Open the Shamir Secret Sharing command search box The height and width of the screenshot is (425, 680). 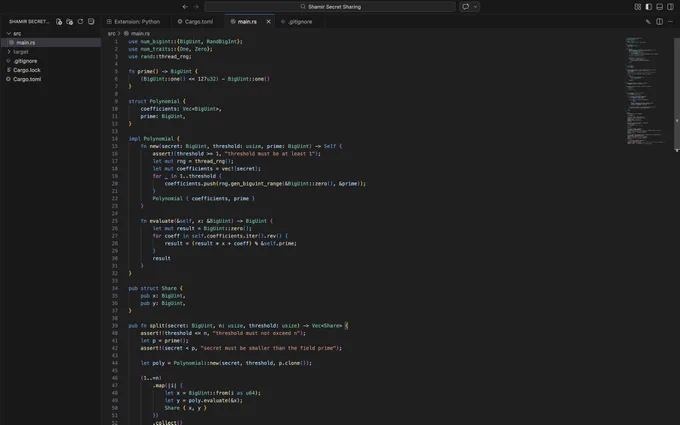(x=330, y=7)
